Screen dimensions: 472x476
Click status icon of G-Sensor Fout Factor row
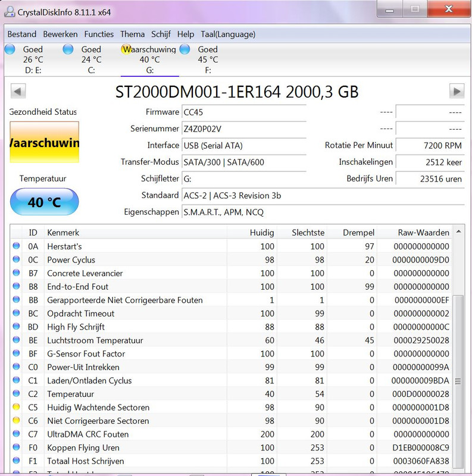point(17,353)
